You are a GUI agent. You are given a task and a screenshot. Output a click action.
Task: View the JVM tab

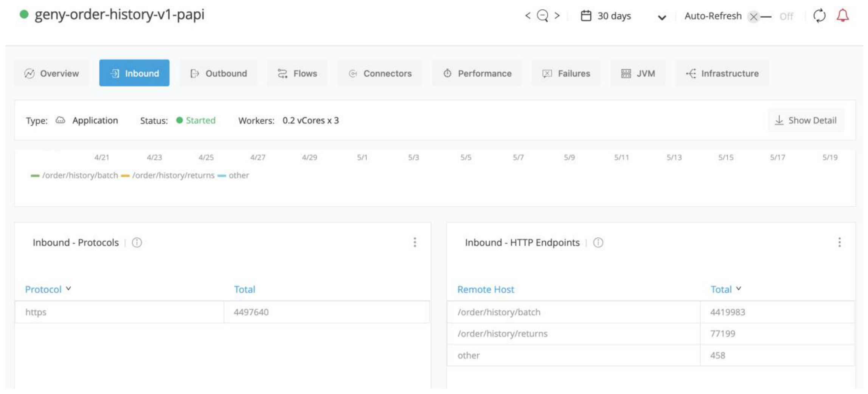638,73
